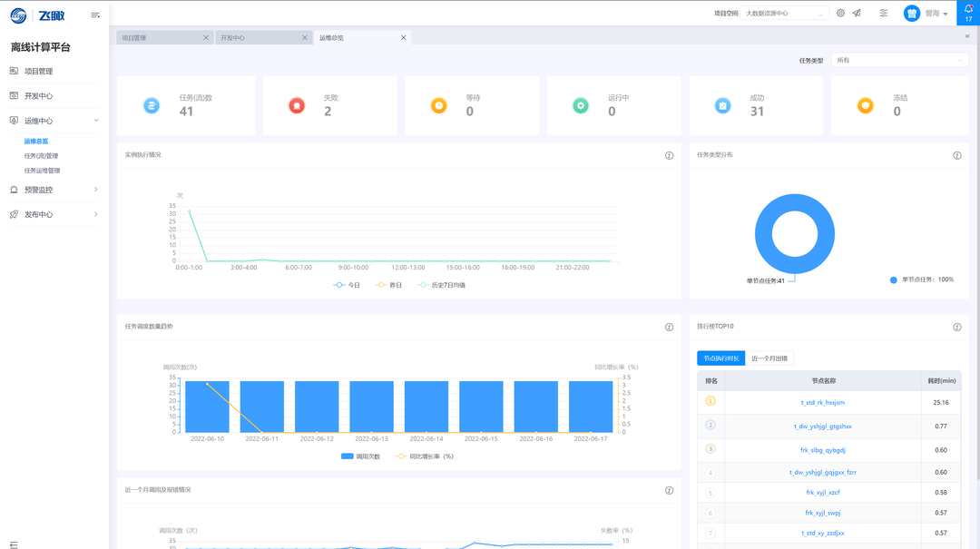The image size is (980, 549).
Task: Click the paper plane icon in header
Action: click(x=857, y=14)
